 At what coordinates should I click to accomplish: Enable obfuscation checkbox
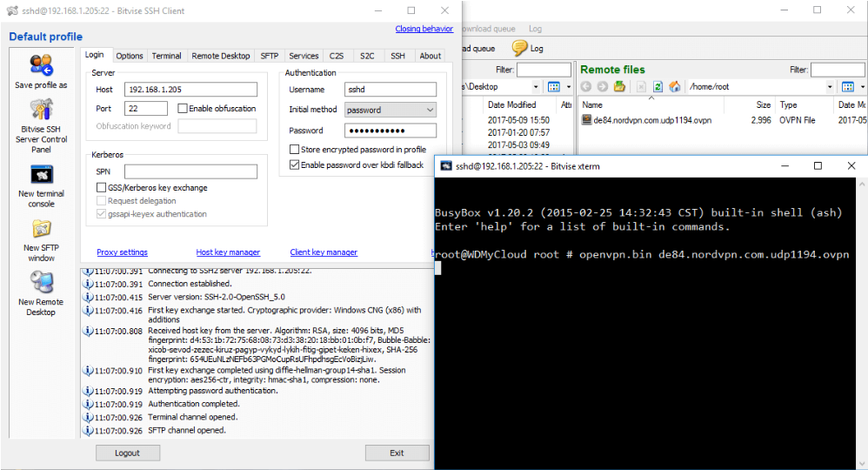pyautogui.click(x=183, y=109)
